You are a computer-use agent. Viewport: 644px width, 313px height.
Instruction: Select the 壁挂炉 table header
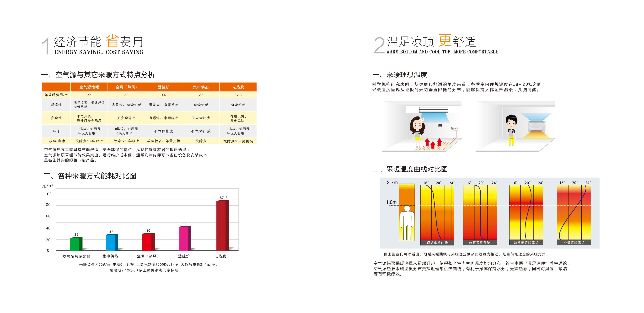pos(163,87)
